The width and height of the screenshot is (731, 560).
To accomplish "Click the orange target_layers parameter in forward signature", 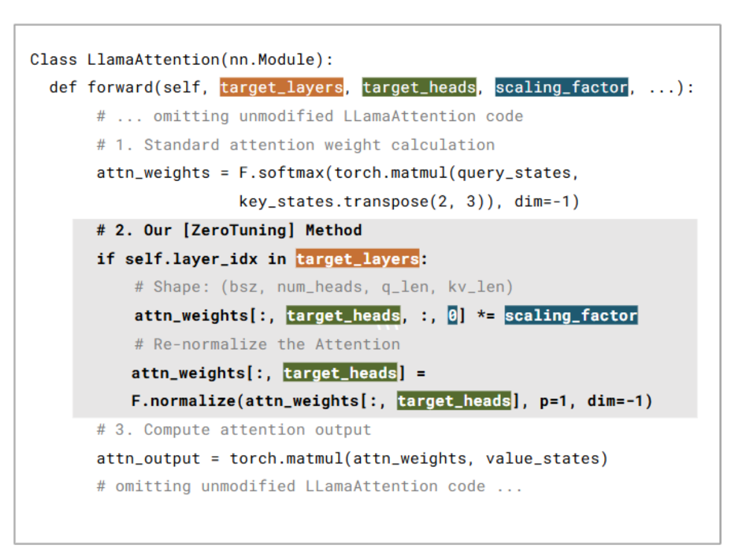I will click(x=281, y=88).
